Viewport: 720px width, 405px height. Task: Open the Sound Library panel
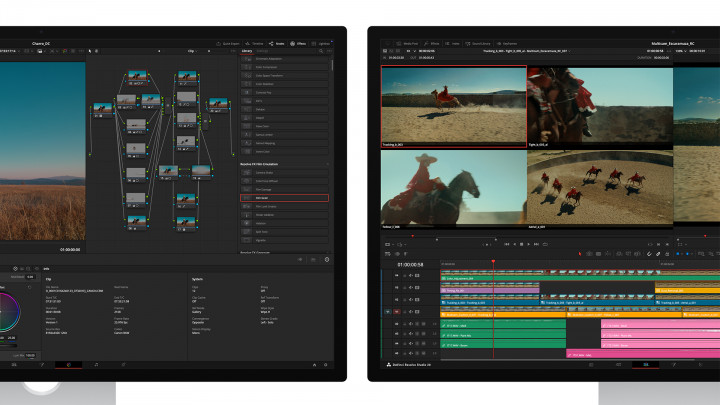click(478, 44)
